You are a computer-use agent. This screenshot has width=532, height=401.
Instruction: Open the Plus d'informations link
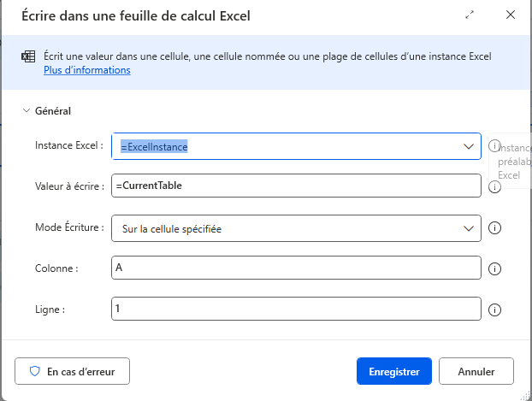pos(87,70)
